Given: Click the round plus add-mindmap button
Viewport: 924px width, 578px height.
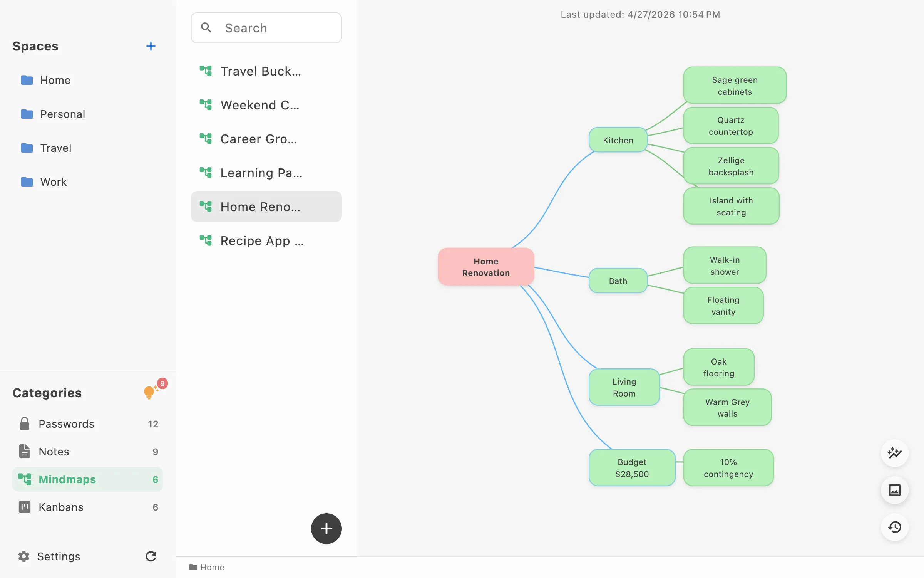Looking at the screenshot, I should tap(326, 529).
